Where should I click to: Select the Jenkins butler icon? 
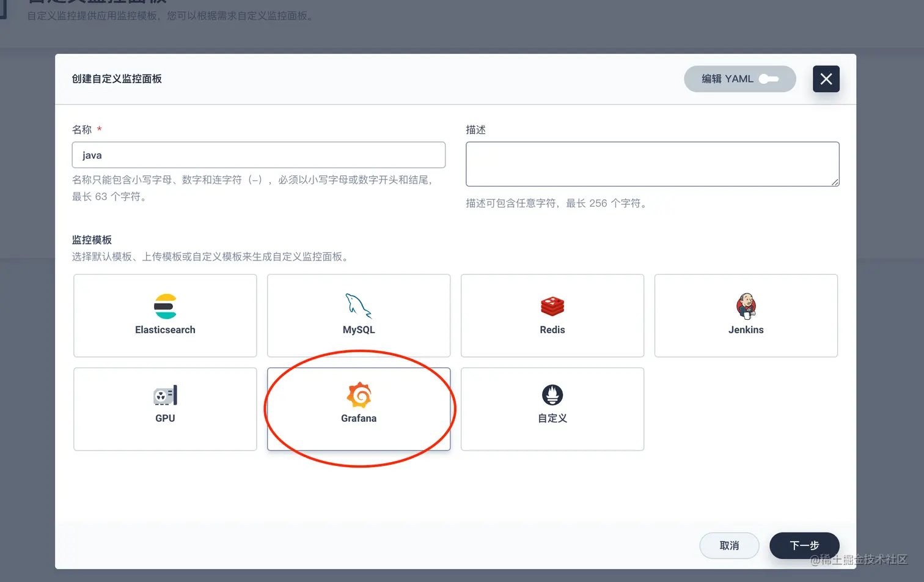[746, 306]
